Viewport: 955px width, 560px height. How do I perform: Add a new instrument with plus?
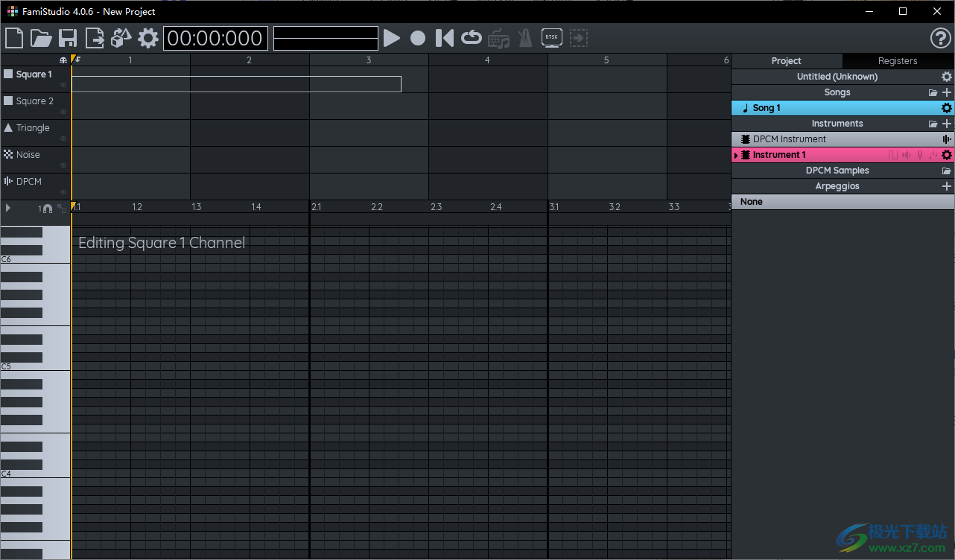947,124
